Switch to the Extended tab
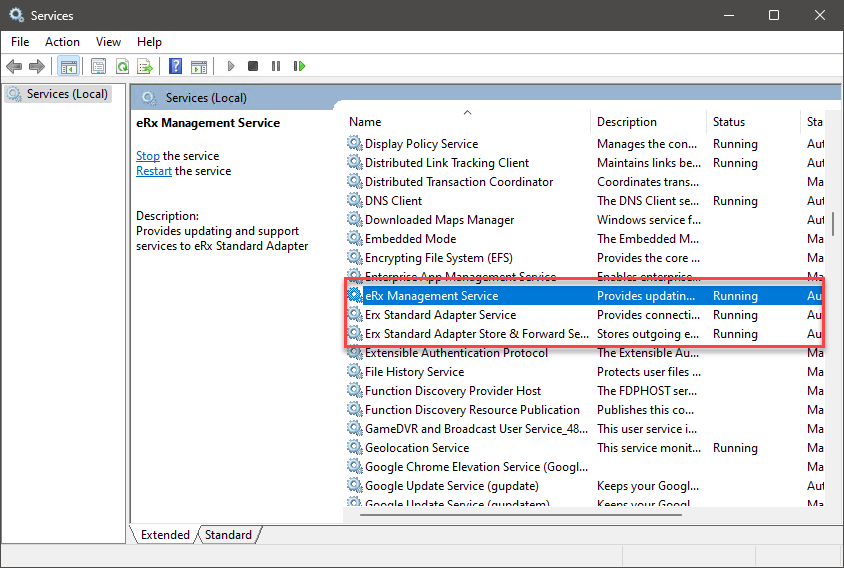The width and height of the screenshot is (844, 568). [165, 535]
